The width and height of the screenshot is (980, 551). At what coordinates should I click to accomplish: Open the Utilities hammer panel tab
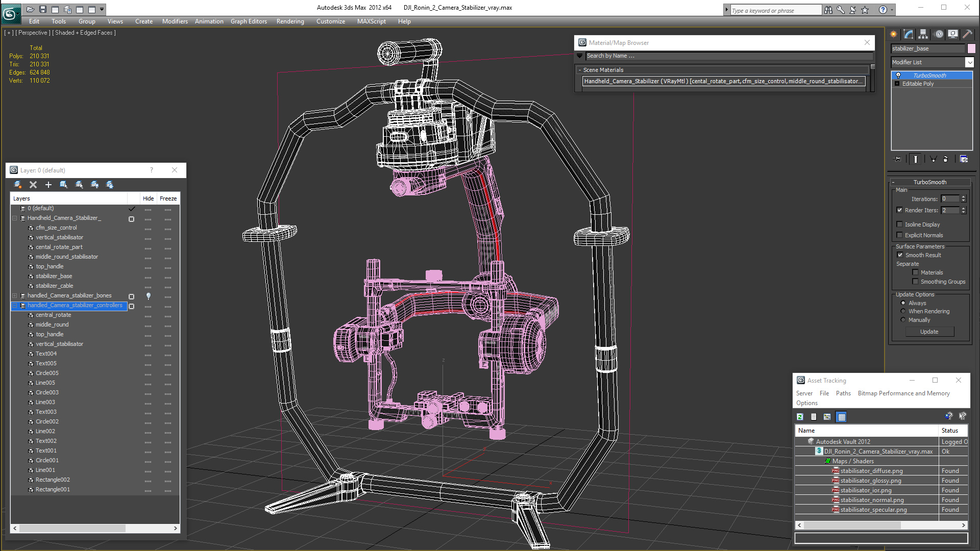coord(968,34)
